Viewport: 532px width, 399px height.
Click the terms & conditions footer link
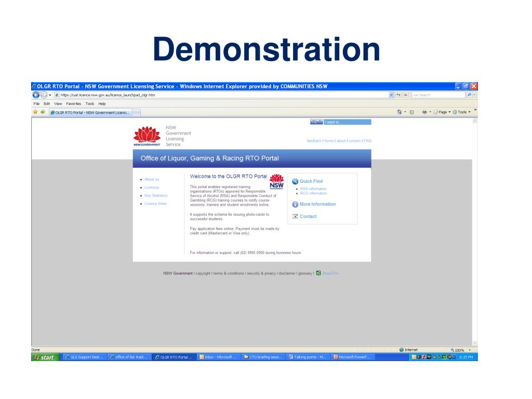tap(229, 273)
